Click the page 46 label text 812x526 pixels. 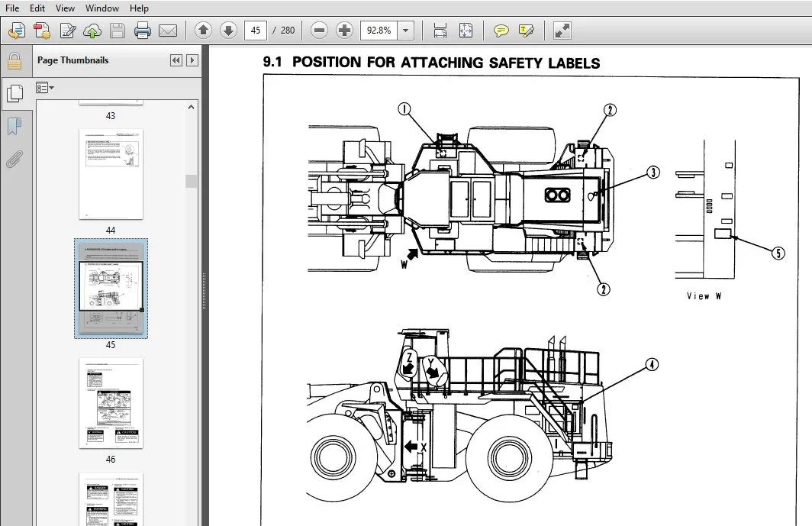click(111, 459)
